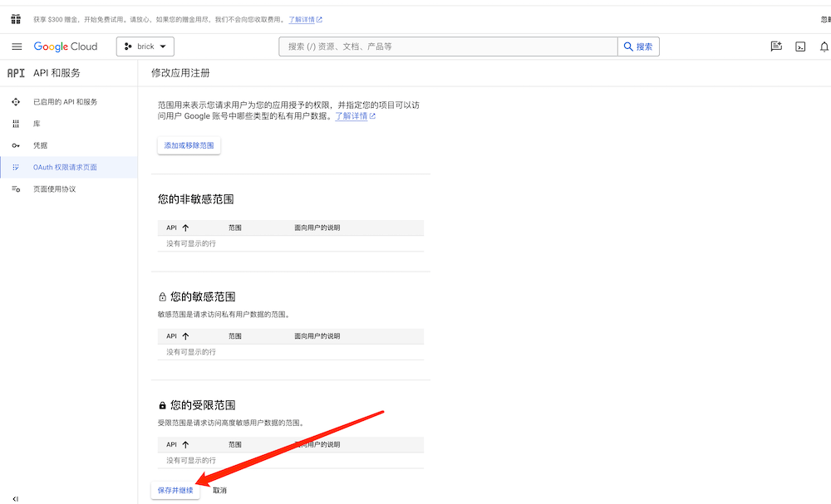Open the Gemini assistant icon in header
This screenshot has height=504, width=831.
[x=776, y=46]
